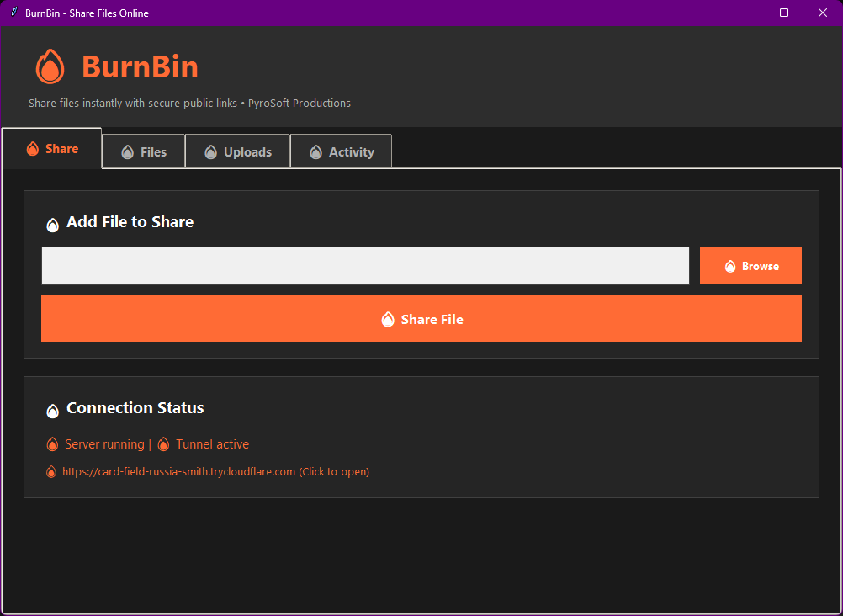Click the flame icon beside Add File to Share
The height and width of the screenshot is (616, 843).
click(53, 225)
